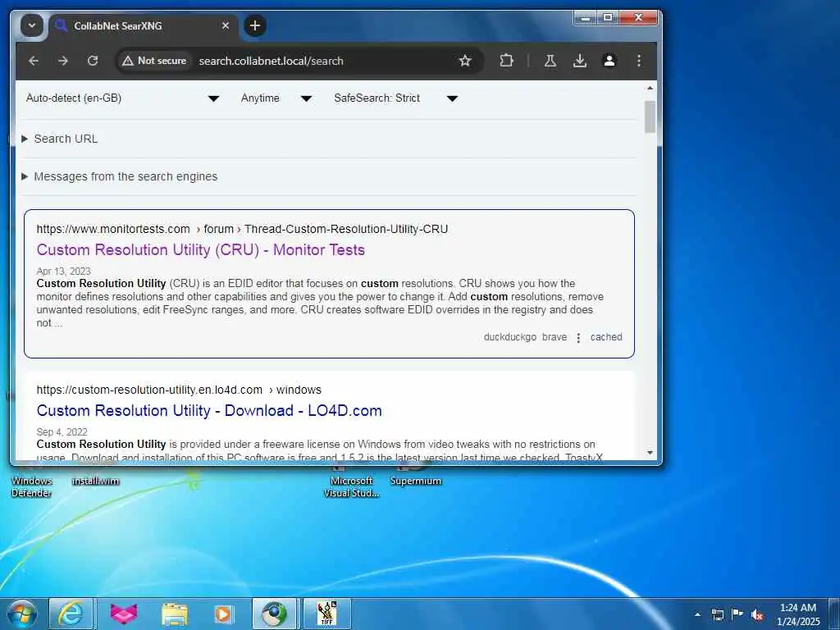Open the browser downloads icon
The image size is (840, 630).
click(580, 61)
